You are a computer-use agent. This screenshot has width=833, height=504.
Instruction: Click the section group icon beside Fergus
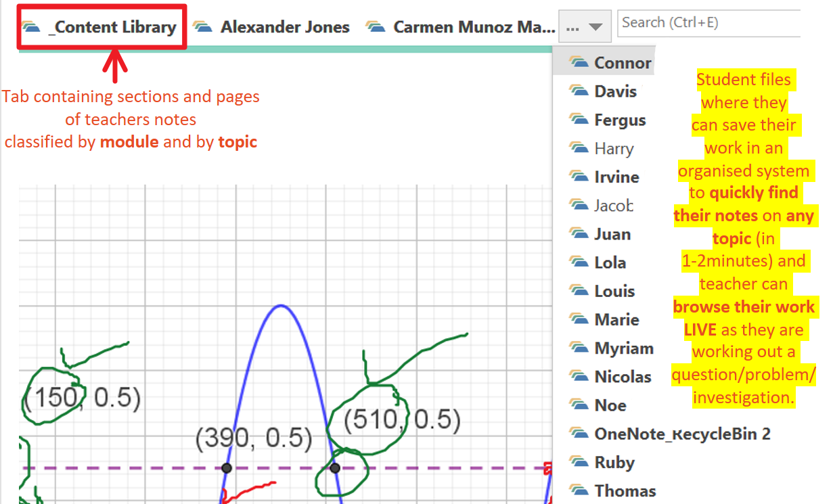coord(579,120)
